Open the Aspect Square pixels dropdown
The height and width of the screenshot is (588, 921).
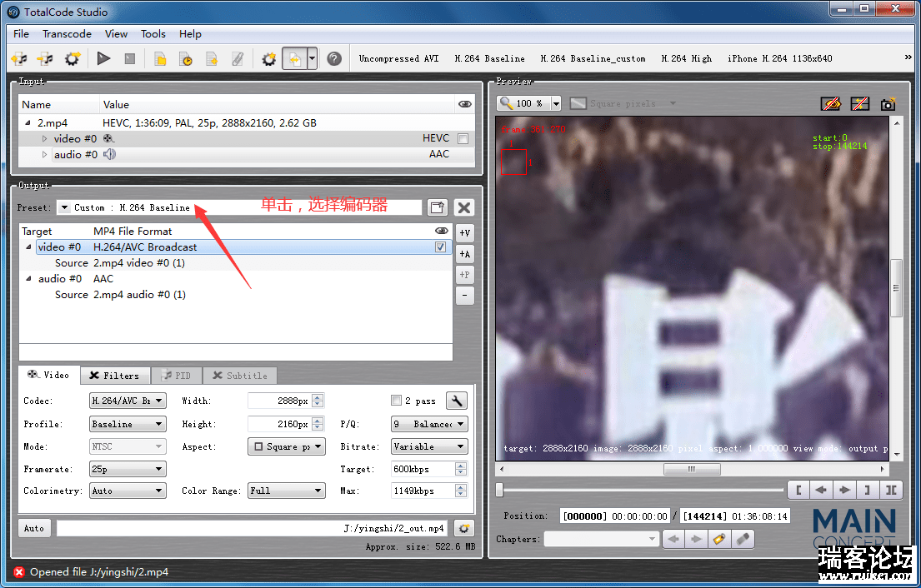click(x=286, y=446)
